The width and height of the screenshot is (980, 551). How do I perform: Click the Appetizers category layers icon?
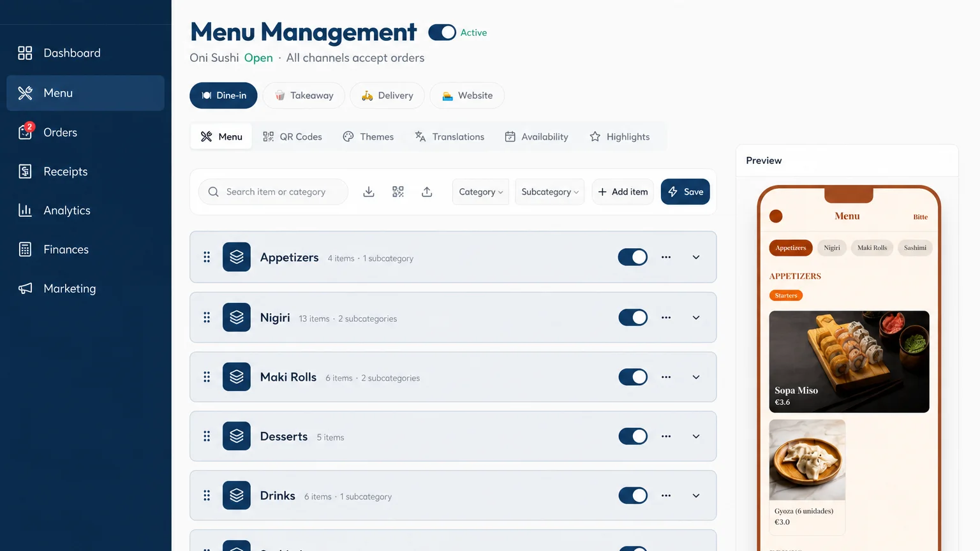237,257
